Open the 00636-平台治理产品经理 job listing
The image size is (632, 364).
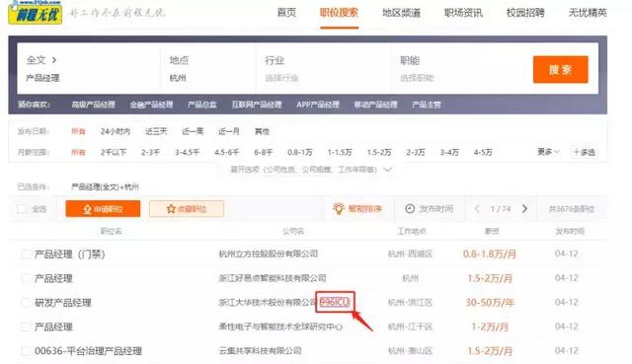[88, 351]
